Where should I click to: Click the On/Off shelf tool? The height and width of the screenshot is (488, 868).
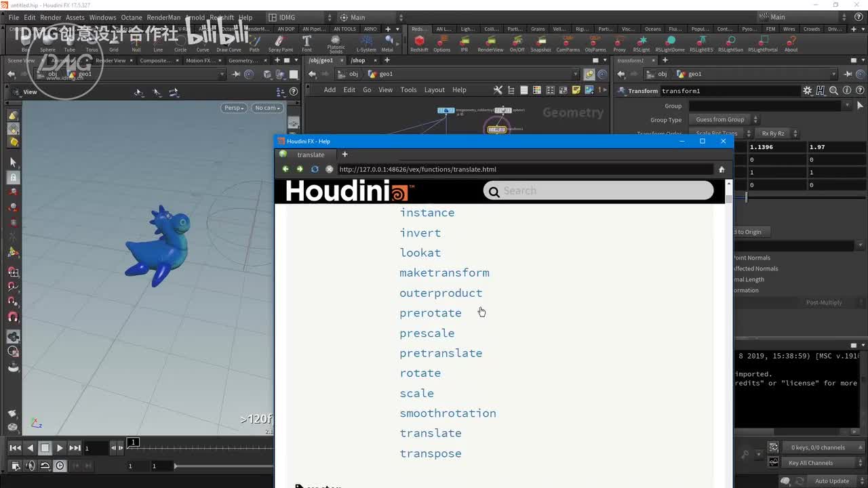pos(517,43)
